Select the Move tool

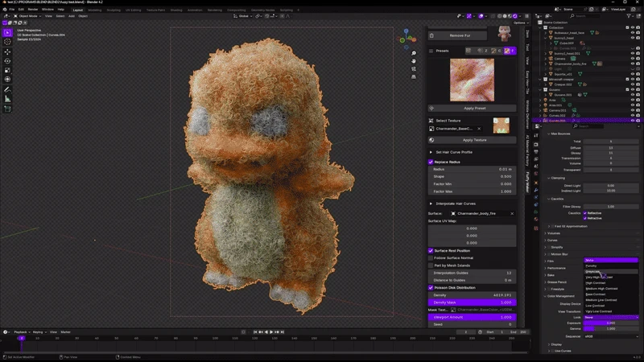tap(7, 52)
